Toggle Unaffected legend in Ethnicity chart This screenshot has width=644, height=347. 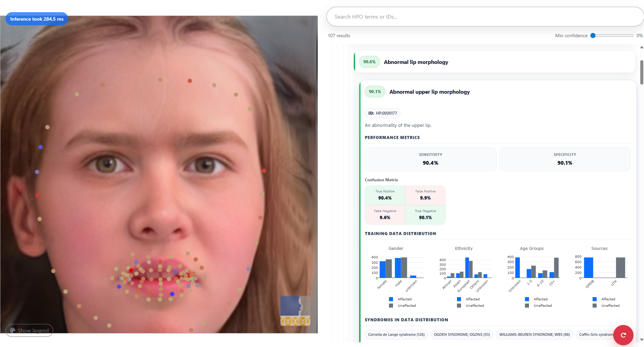[470, 305]
